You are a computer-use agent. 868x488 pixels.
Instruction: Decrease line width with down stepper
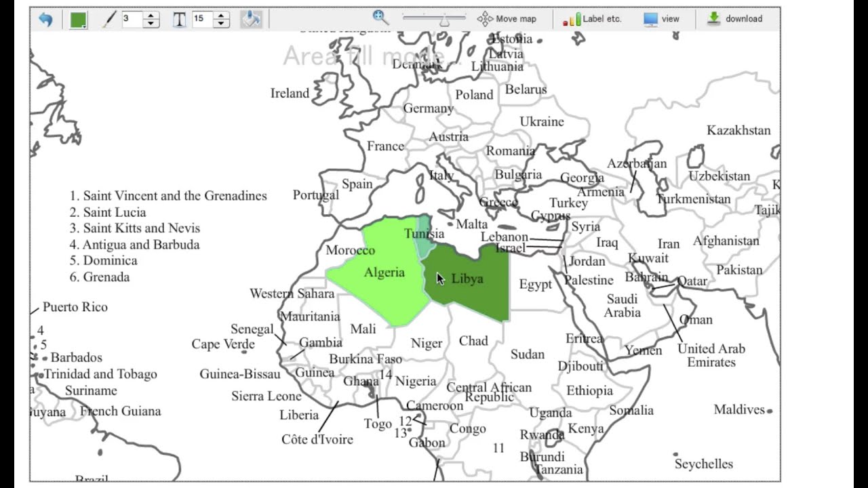151,23
